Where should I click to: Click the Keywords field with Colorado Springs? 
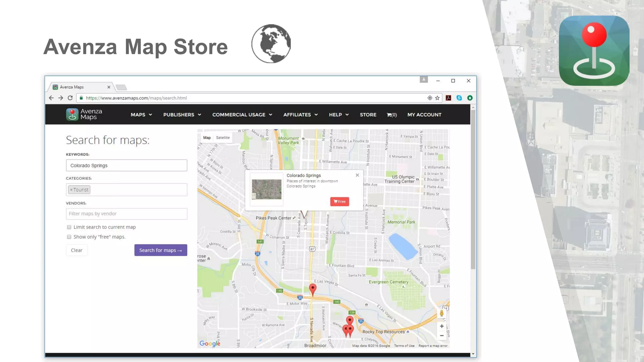[127, 165]
